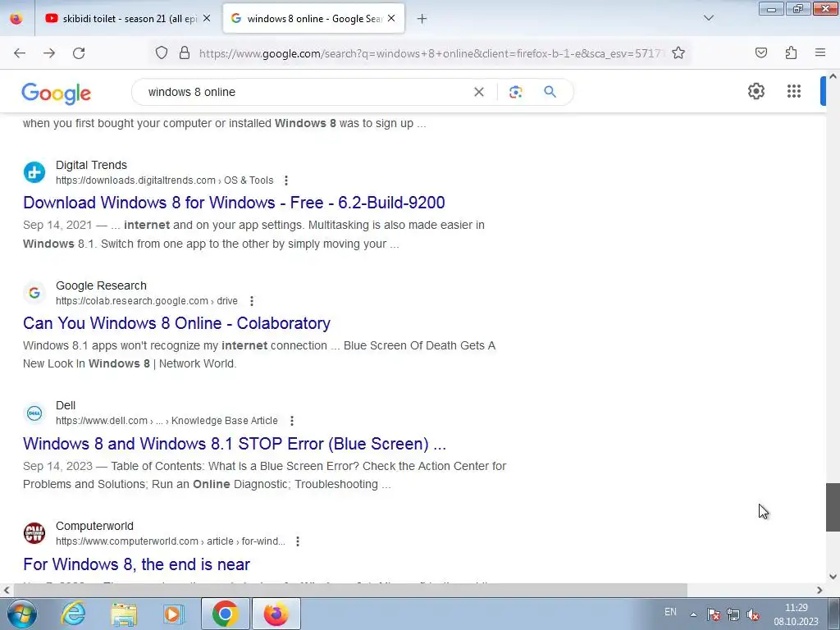
Task: Open the muted volume tray icon
Action: point(753,614)
